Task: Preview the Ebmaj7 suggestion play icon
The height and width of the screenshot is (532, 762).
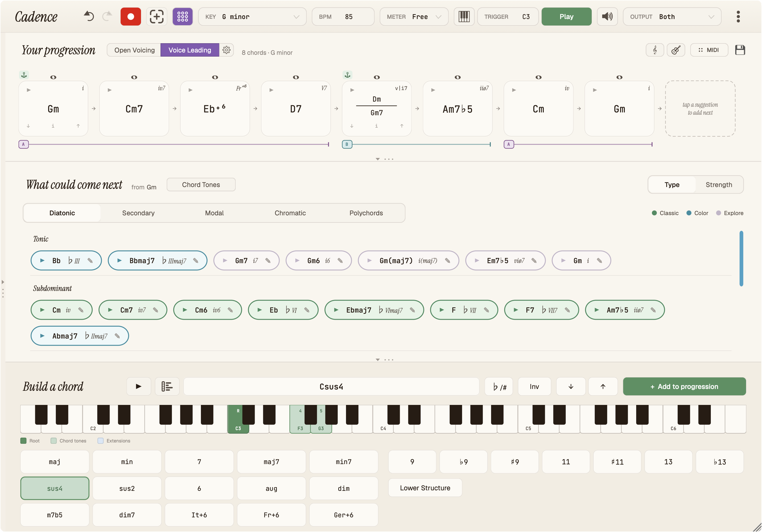Action: tap(336, 310)
